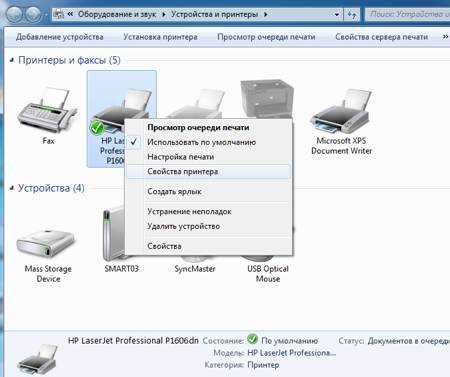Choose Просмотр очереди печати in context menu
Image resolution: width=450 pixels, height=377 pixels.
tap(208, 127)
